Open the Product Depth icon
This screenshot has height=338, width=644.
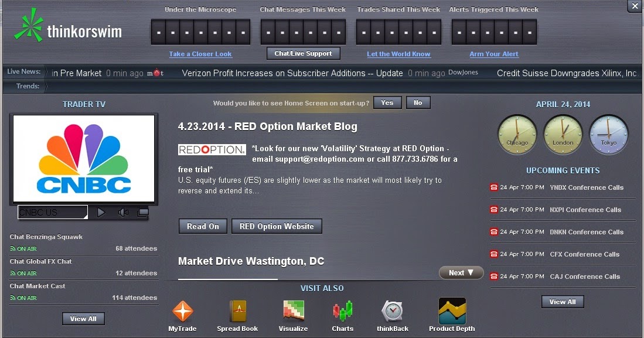coord(452,311)
